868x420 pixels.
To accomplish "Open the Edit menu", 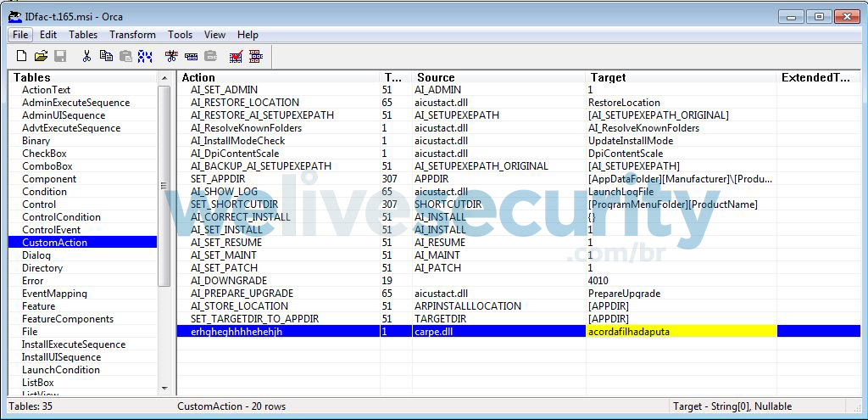I will 48,34.
